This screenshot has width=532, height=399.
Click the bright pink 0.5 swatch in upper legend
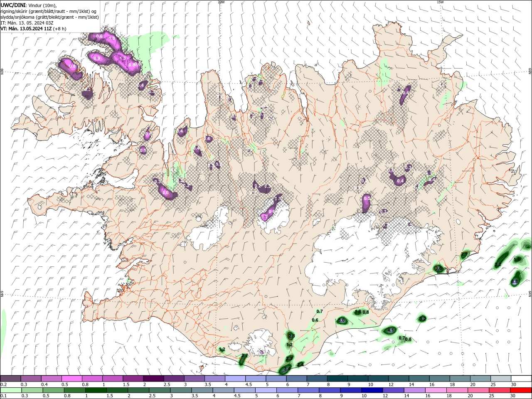pyautogui.click(x=71, y=379)
